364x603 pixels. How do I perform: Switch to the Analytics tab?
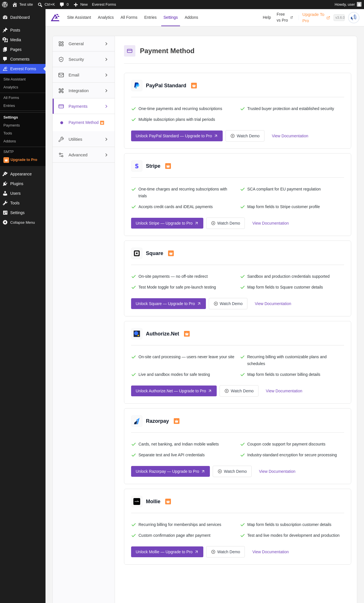(106, 18)
